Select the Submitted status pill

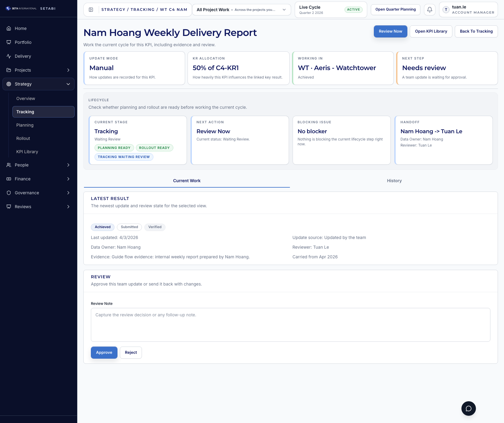pyautogui.click(x=129, y=227)
